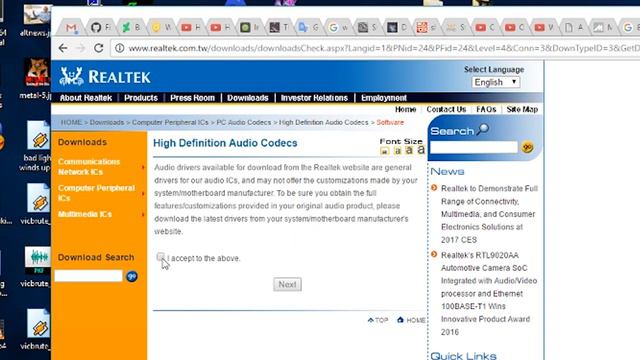
Task: Open About Realtek menu
Action: (85, 98)
